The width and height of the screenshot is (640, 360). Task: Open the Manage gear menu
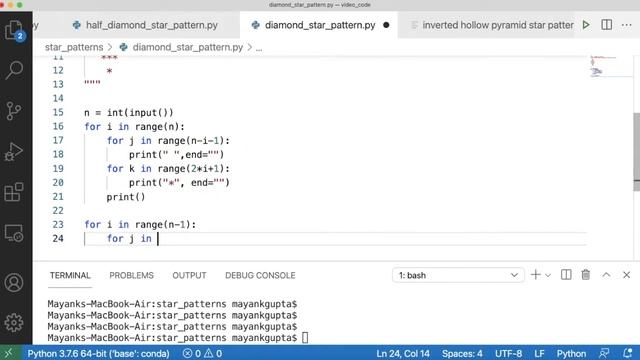14,323
